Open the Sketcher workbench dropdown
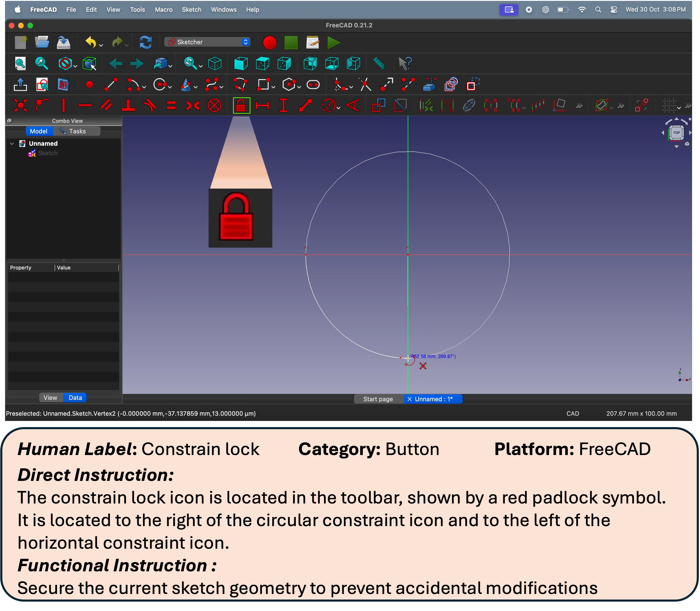 click(x=207, y=42)
